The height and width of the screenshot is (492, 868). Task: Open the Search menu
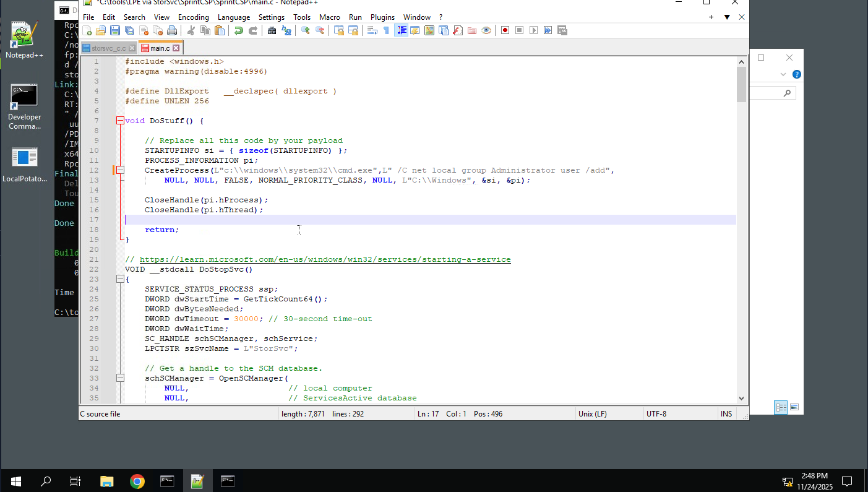point(134,17)
